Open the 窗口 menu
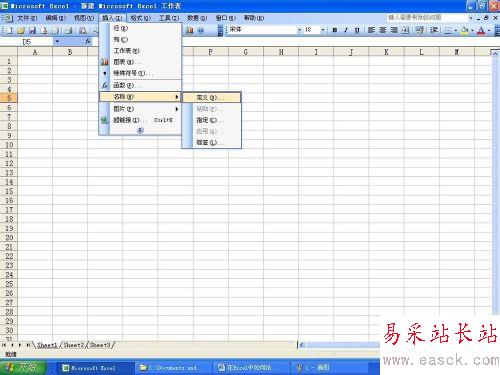The height and width of the screenshot is (375, 500). coord(226,18)
